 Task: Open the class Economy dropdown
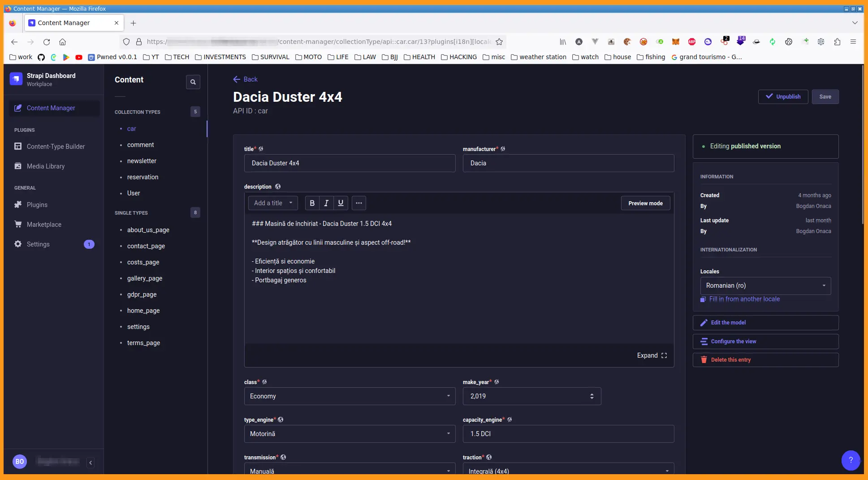coord(350,396)
